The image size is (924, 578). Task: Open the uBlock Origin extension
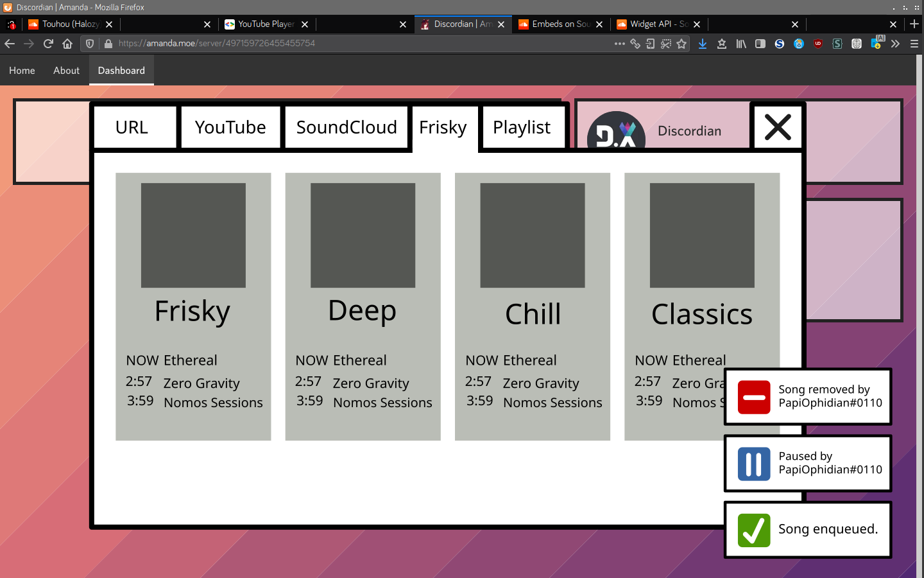[818, 44]
